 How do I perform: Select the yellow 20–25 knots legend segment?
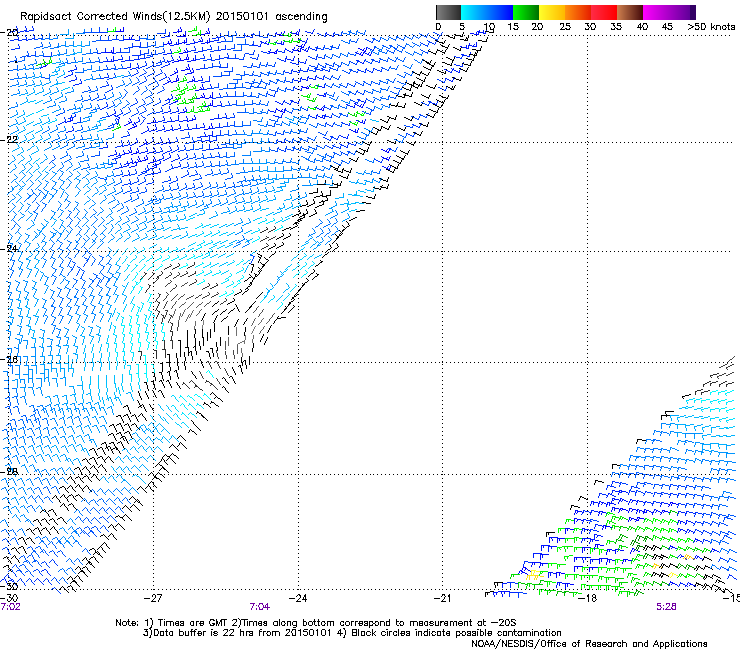coord(552,12)
